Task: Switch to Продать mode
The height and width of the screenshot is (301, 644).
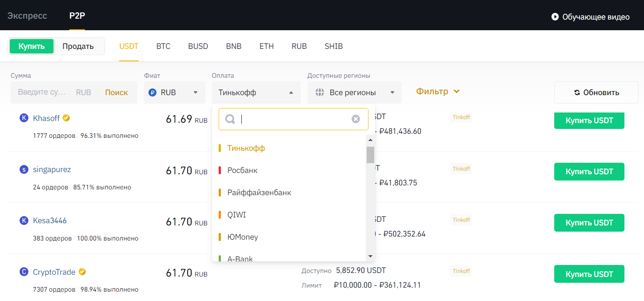Action: pyautogui.click(x=78, y=46)
